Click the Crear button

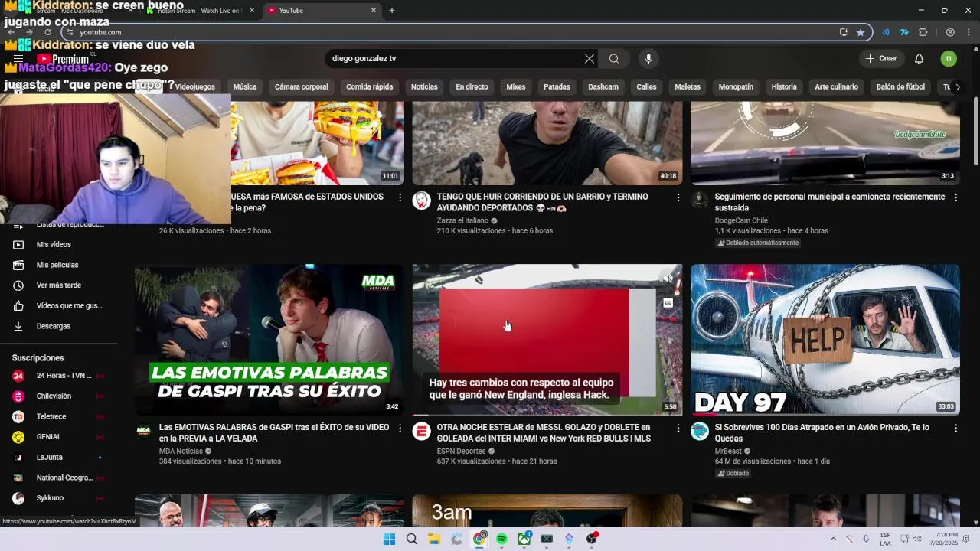[881, 59]
